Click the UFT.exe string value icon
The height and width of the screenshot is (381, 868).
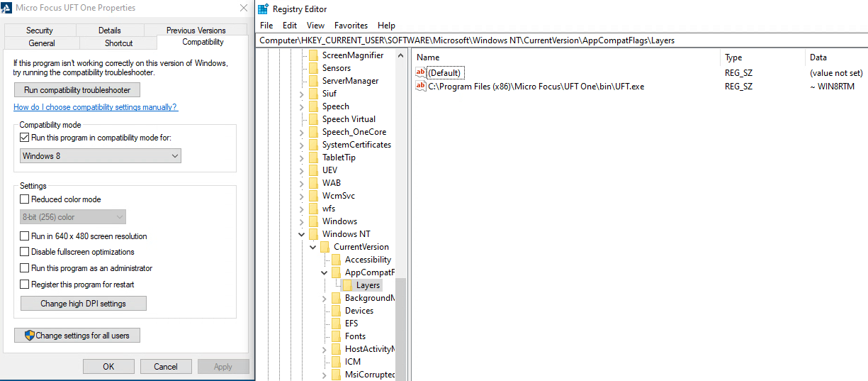421,87
